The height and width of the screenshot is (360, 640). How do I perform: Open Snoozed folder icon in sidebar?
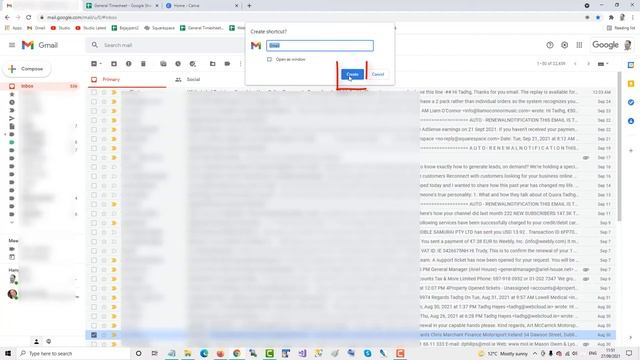click(12, 102)
